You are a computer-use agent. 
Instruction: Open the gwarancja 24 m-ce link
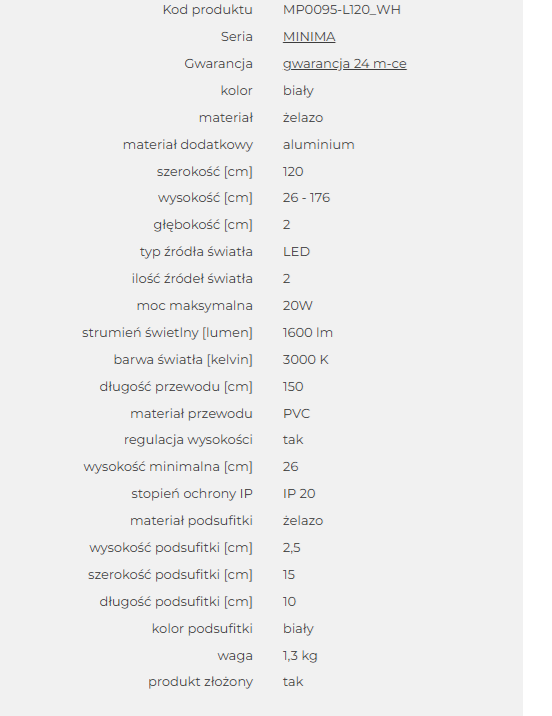[345, 63]
